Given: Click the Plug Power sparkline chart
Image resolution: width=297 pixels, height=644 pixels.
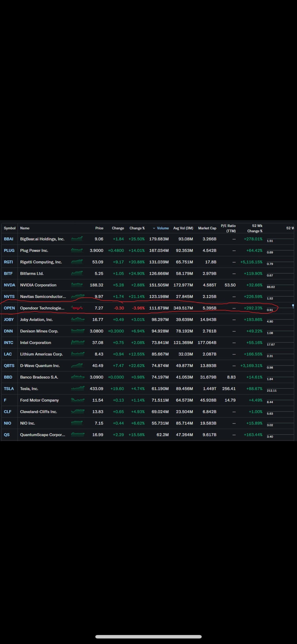Looking at the screenshot, I should [x=77, y=250].
